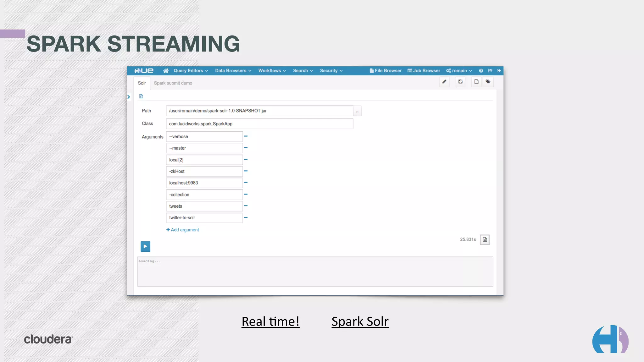The width and height of the screenshot is (644, 362).
Task: Edit the twitter-to-solr argument field
Action: [x=204, y=218]
